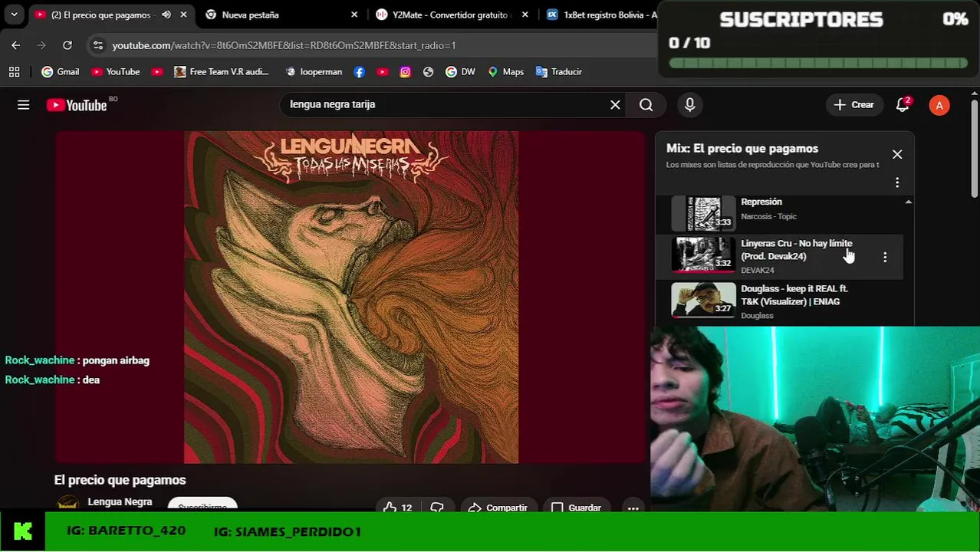The width and height of the screenshot is (980, 552).
Task: Open Mix playlist options three-dot menu
Action: [897, 182]
